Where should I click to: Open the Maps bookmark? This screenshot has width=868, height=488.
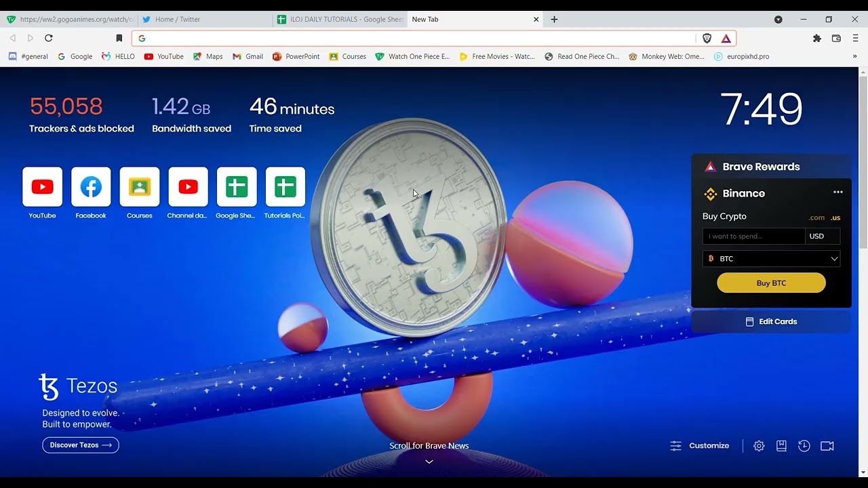pyautogui.click(x=208, y=57)
